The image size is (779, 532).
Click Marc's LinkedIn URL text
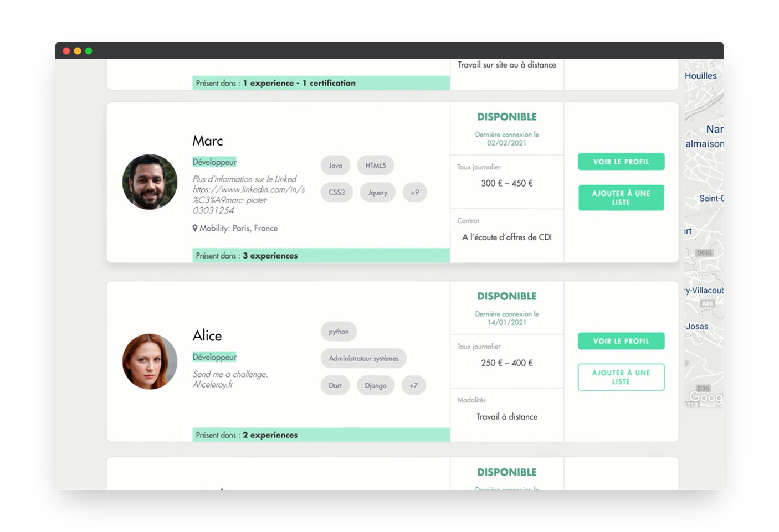(249, 200)
